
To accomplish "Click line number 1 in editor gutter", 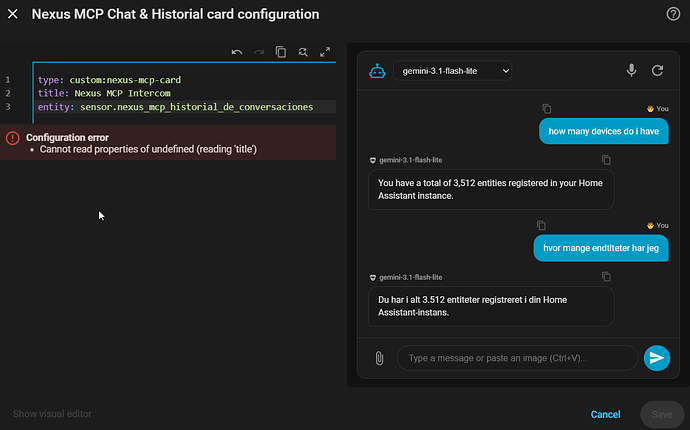I will click(7, 80).
